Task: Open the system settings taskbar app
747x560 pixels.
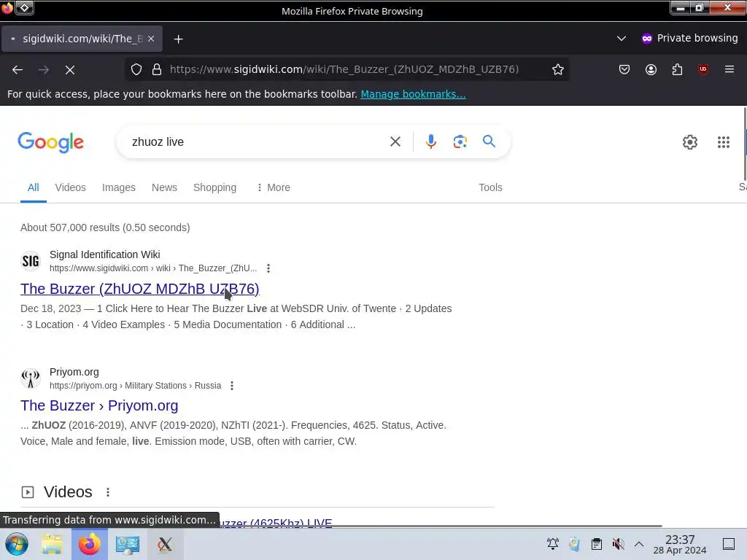Action: point(127,544)
